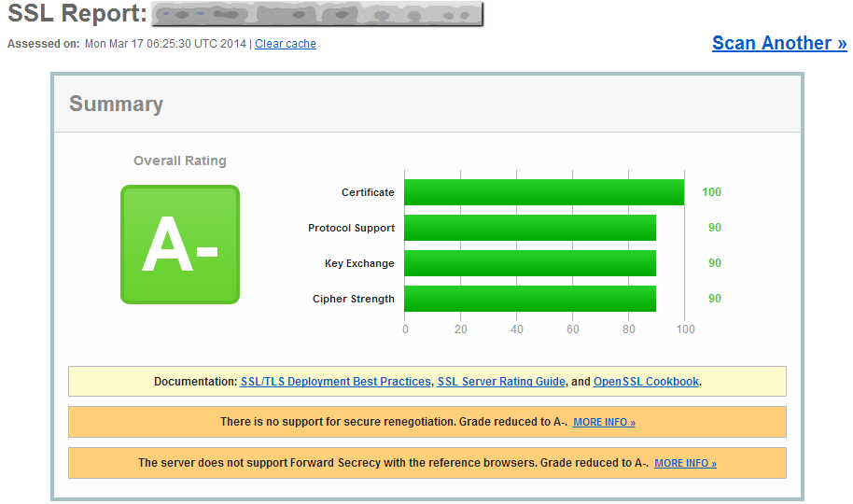Click the Clear cache link
Screen dimensions: 853x504
(x=285, y=44)
